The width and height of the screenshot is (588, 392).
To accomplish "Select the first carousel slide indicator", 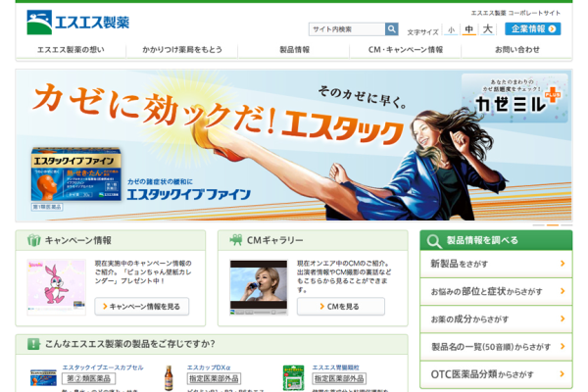I will (x=538, y=225).
